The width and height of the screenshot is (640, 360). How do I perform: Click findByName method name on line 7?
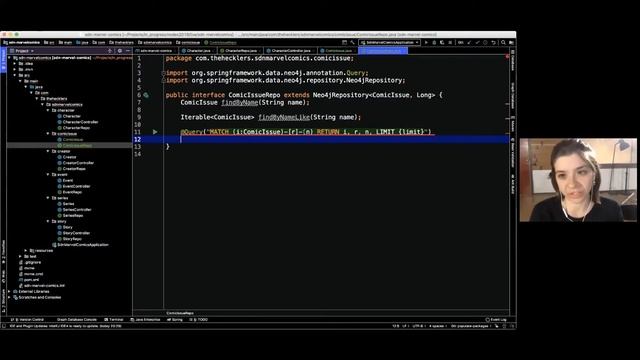click(240, 102)
